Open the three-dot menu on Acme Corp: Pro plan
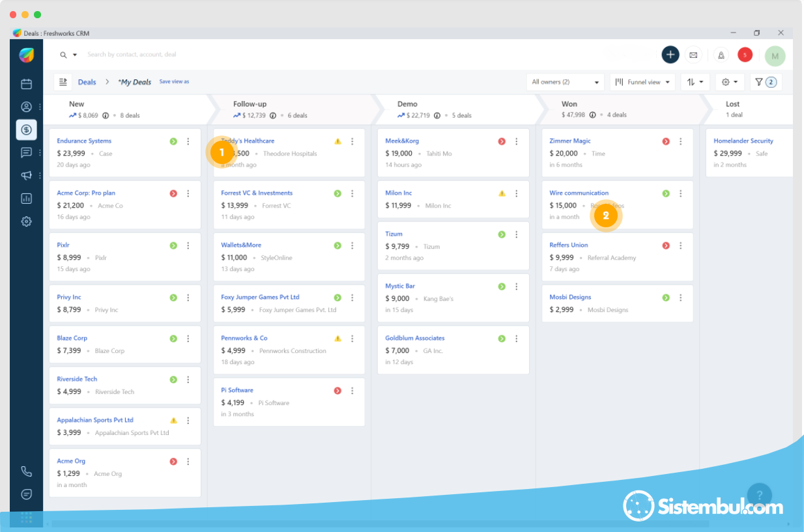This screenshot has height=532, width=804. coord(188,193)
